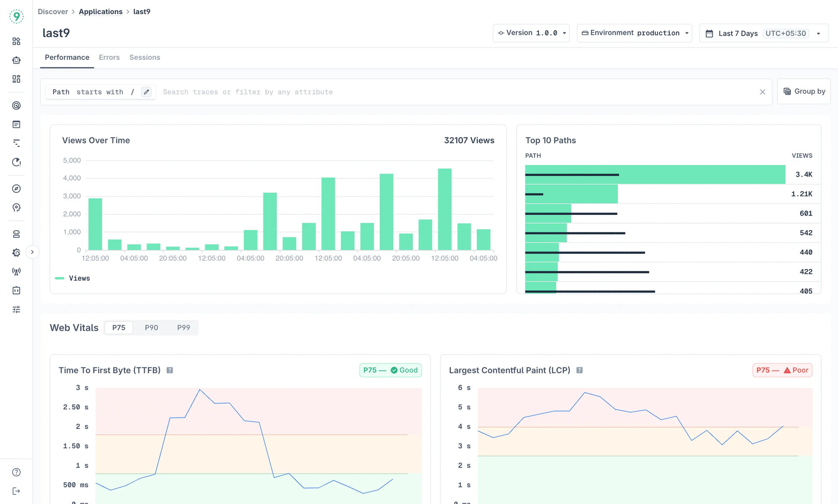Image resolution: width=838 pixels, height=504 pixels.
Task: Open help via the question mark icon
Action: tap(16, 472)
